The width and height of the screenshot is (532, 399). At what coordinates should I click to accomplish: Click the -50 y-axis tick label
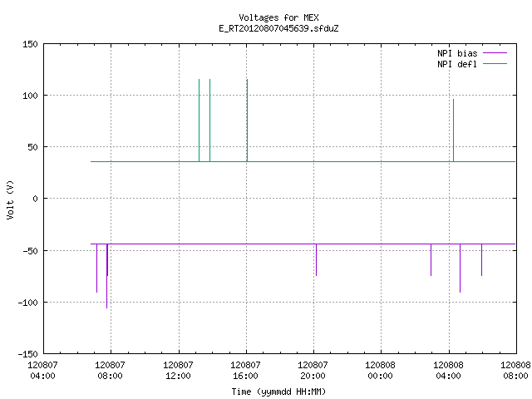click(x=30, y=251)
